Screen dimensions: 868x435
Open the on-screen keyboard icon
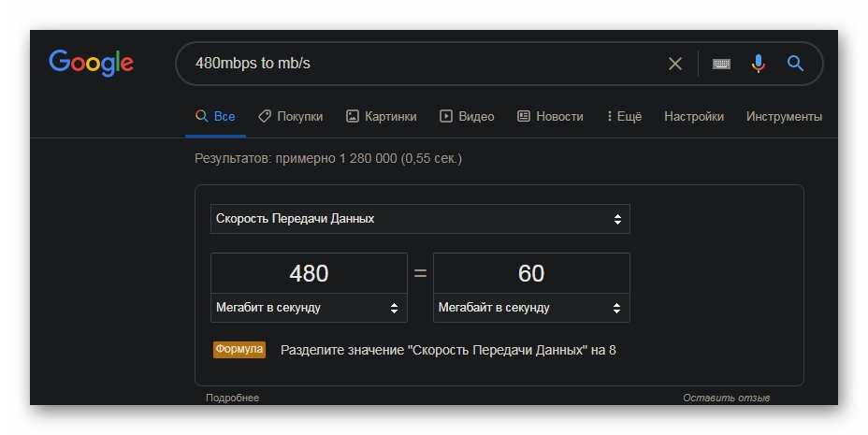tap(721, 64)
